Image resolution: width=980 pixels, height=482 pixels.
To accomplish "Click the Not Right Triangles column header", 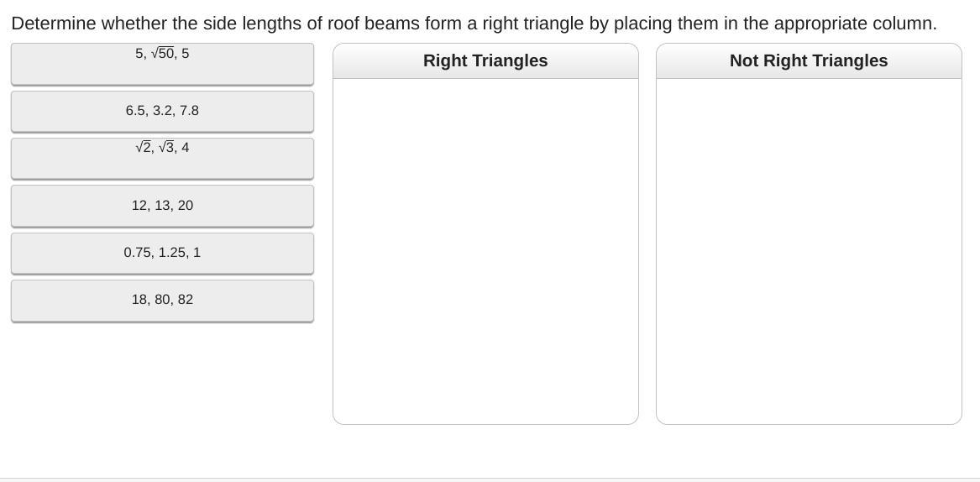I will [808, 60].
